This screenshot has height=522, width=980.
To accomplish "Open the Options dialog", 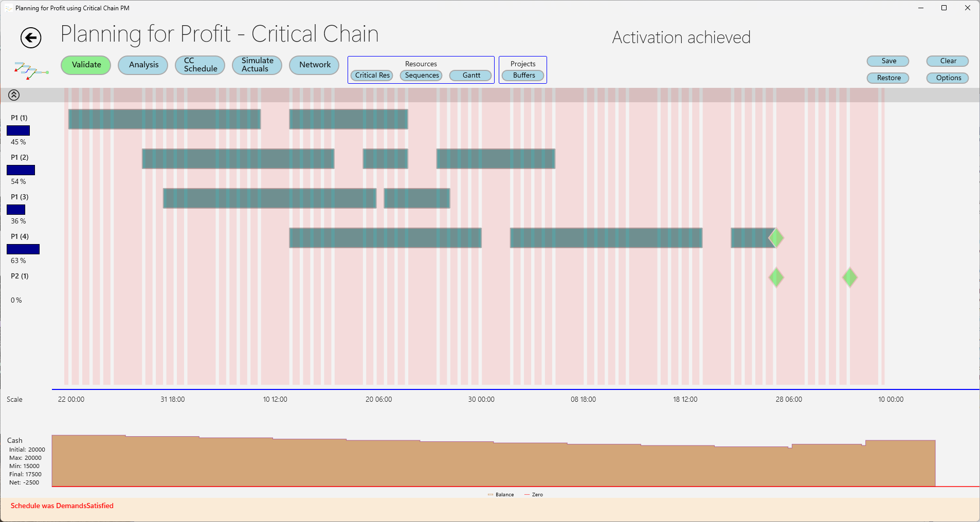I will point(948,78).
